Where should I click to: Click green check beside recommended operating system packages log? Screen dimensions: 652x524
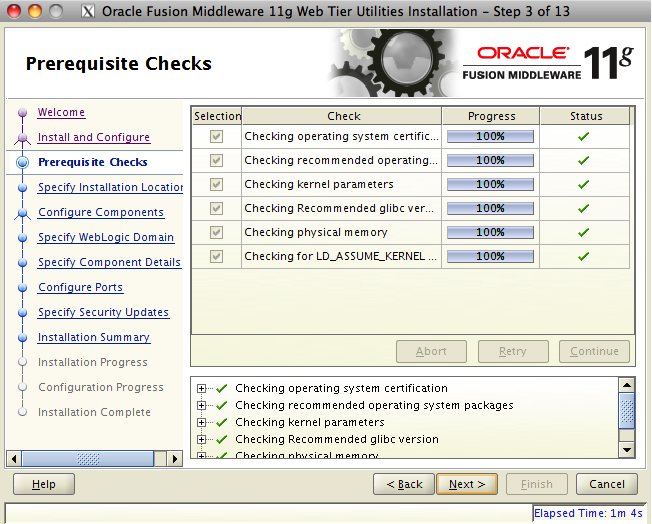222,406
